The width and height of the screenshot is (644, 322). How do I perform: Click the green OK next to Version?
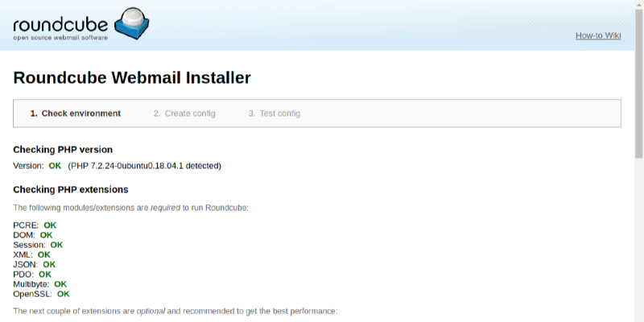coord(55,166)
